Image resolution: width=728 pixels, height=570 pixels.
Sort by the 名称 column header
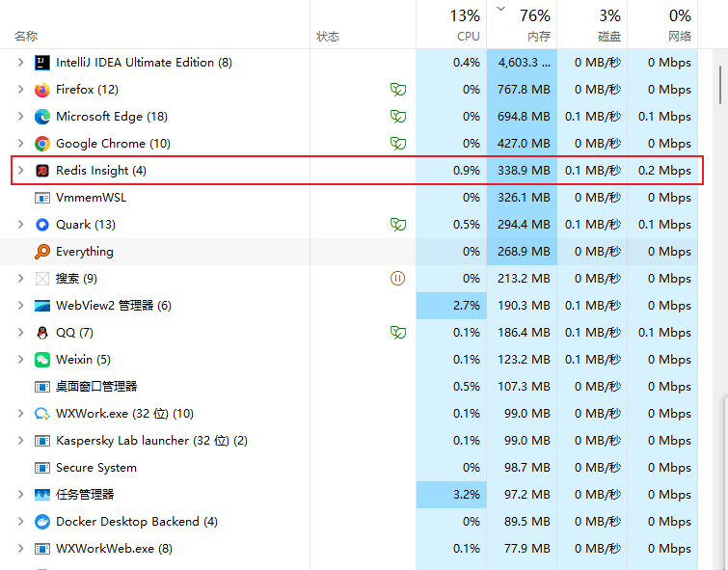coord(26,37)
